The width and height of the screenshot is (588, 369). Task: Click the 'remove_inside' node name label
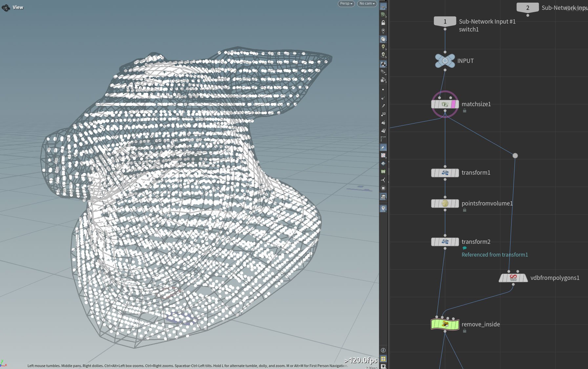[481, 324]
